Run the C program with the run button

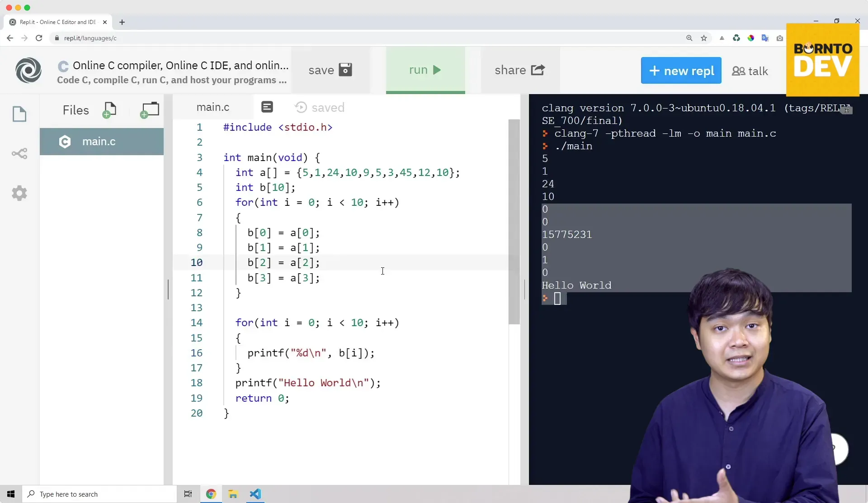(x=425, y=70)
